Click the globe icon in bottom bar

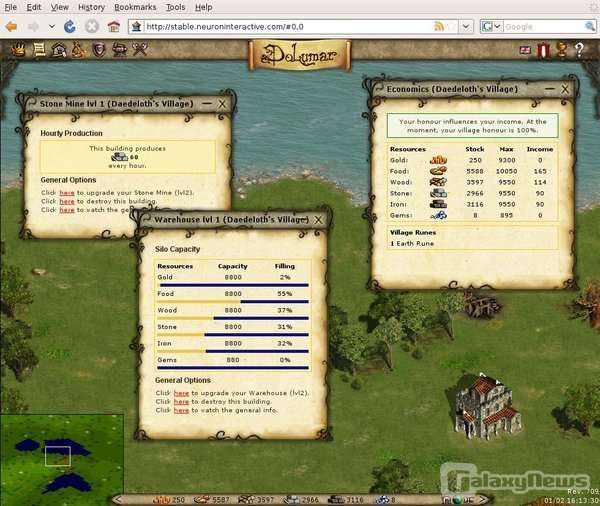coord(457,500)
